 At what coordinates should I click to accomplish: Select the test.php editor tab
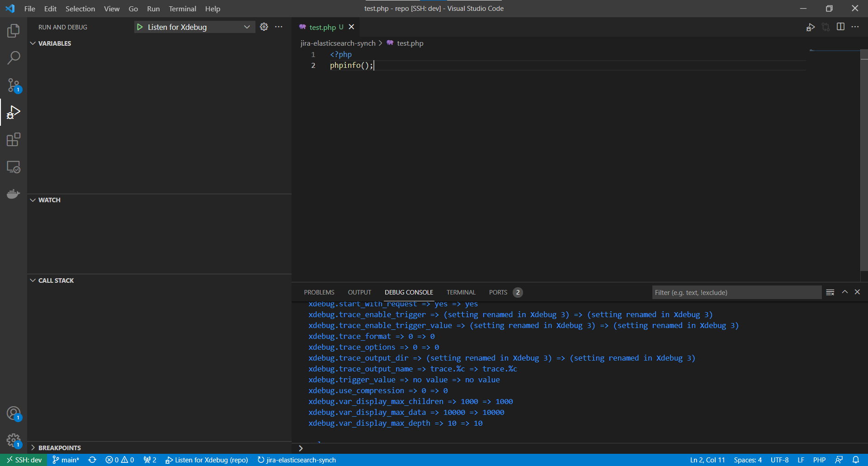coord(325,27)
